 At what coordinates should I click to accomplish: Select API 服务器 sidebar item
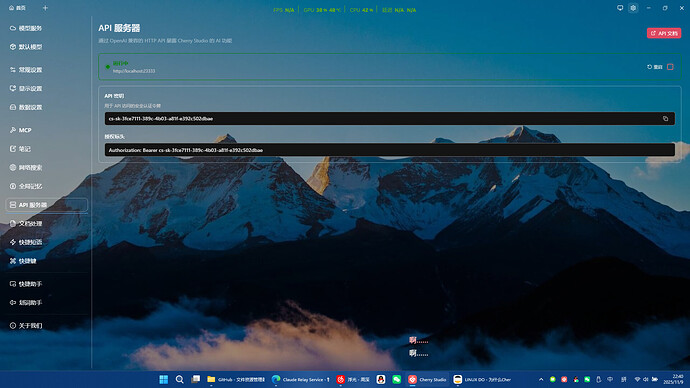pos(47,205)
